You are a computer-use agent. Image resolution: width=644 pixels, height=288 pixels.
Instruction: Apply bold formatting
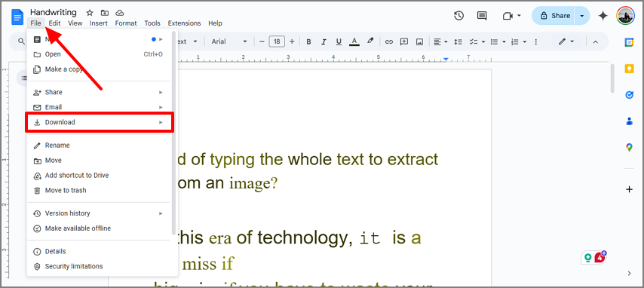(309, 41)
